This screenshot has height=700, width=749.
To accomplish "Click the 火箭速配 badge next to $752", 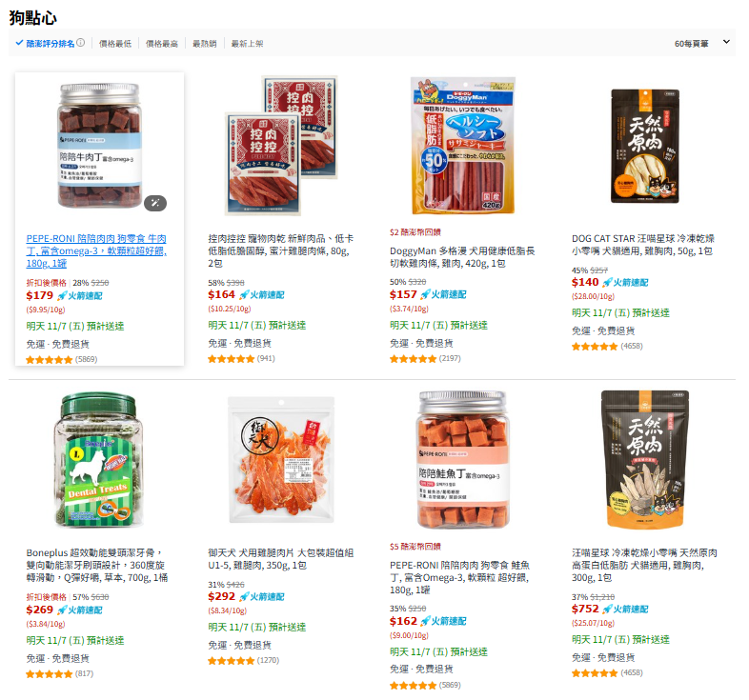I will point(625,609).
